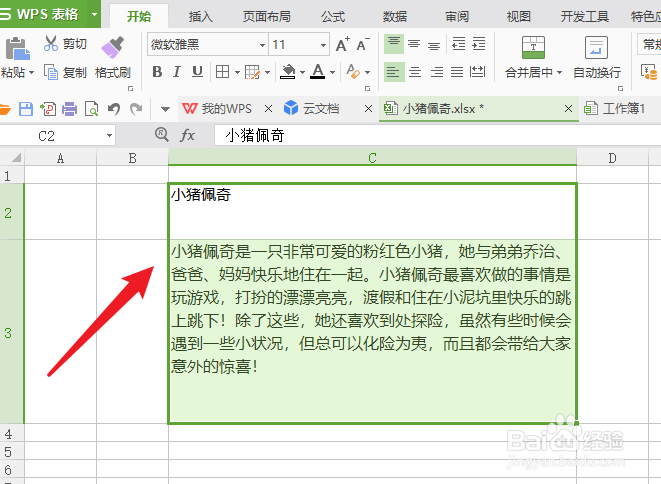Expand the borders dropdown arrow
661x484 pixels.
pos(237,73)
